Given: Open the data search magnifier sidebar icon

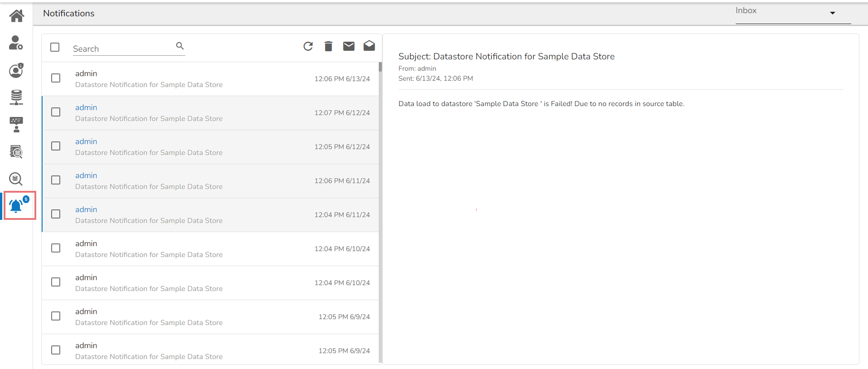Looking at the screenshot, I should (x=16, y=179).
